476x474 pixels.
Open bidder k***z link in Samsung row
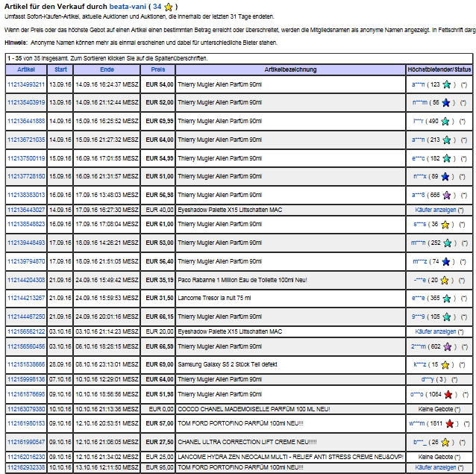coord(420,364)
